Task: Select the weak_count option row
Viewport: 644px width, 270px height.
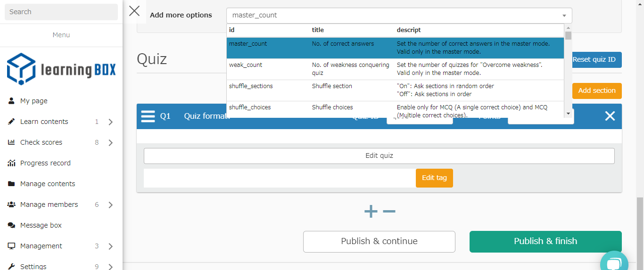Action: [395, 69]
